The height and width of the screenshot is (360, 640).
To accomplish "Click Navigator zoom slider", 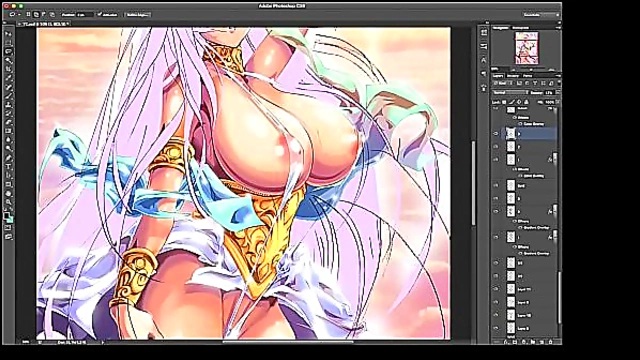I will coord(530,69).
